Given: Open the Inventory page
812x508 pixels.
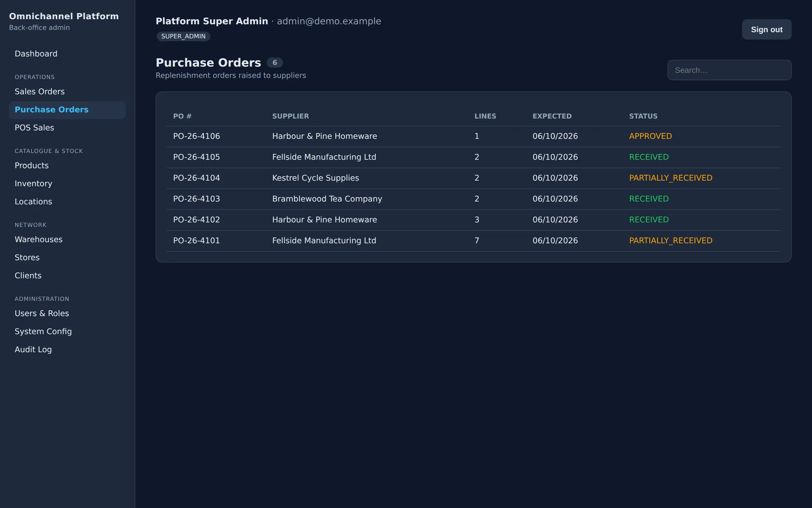Looking at the screenshot, I should coord(67,184).
